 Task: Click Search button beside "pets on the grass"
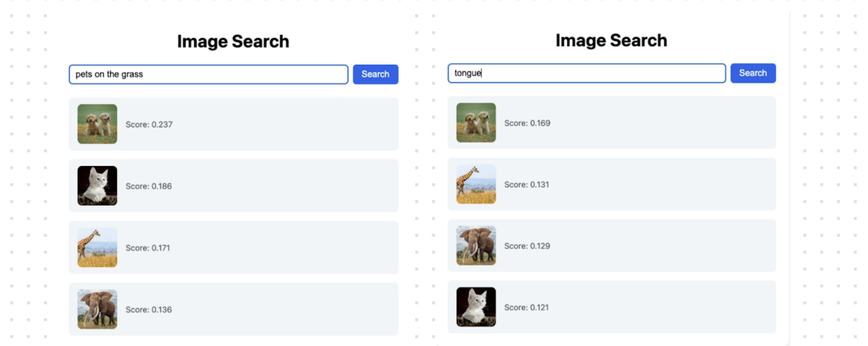pos(375,74)
